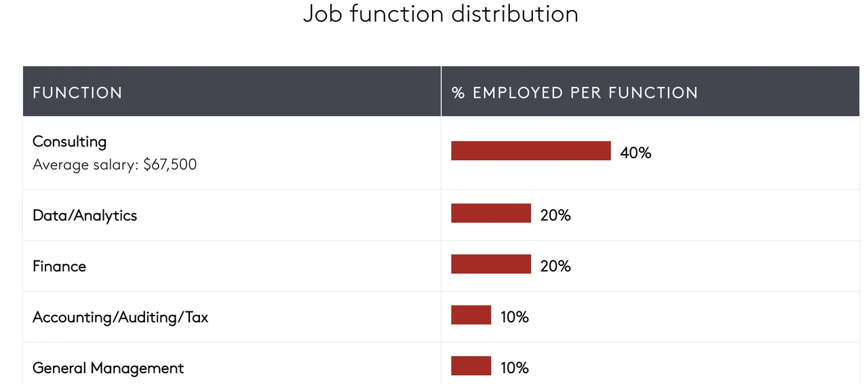This screenshot has height=384, width=868.
Task: Select the Finance function label
Action: (x=60, y=266)
